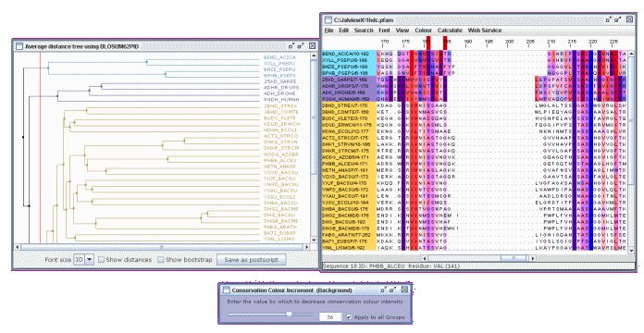Screen dimensions: 644x333
Task: Iconify the 1hdc.pfam alignment window
Action: pos(609,19)
